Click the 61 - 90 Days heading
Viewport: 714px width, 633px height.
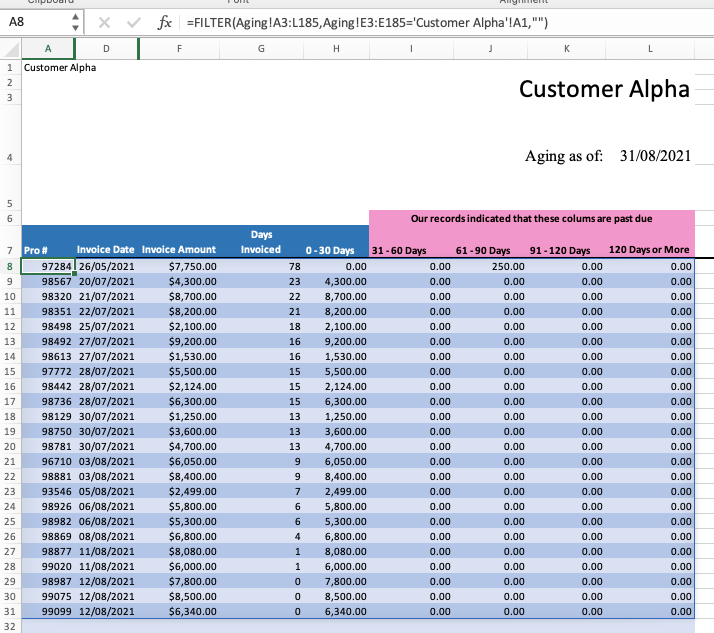[483, 250]
